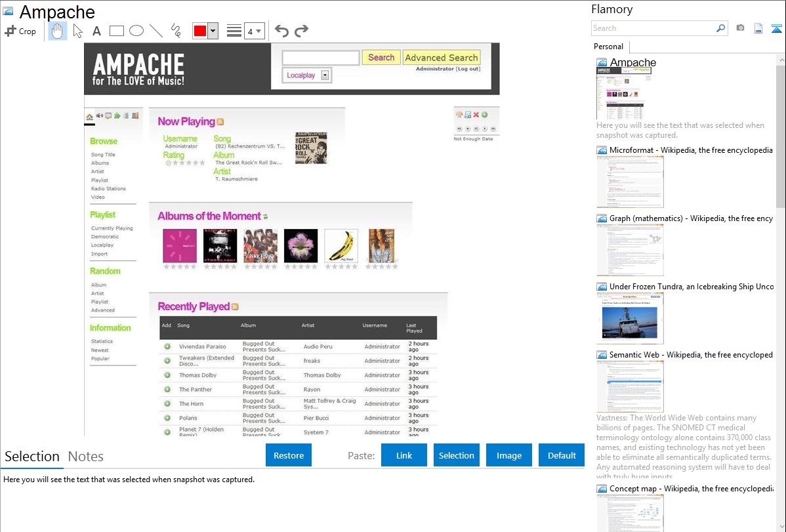
Task: Click the green add icon for Polaris
Action: [167, 418]
